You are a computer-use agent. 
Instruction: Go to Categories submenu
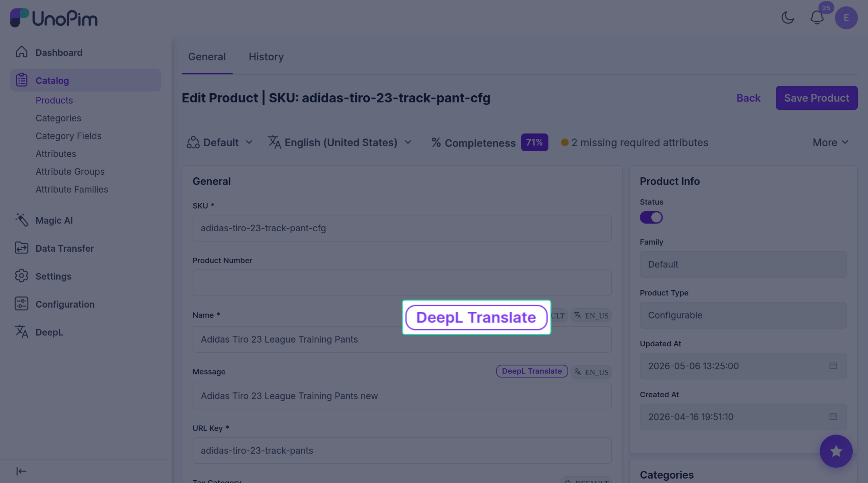(x=58, y=118)
